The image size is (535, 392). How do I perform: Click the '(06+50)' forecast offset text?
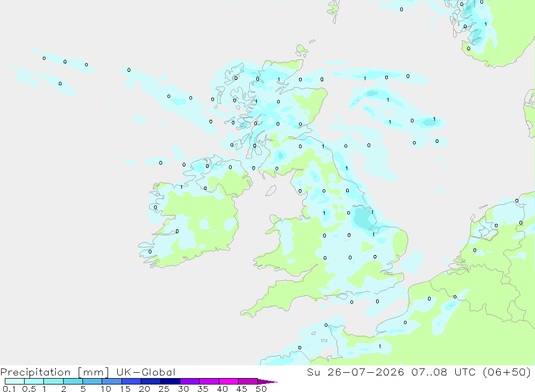tap(507, 372)
